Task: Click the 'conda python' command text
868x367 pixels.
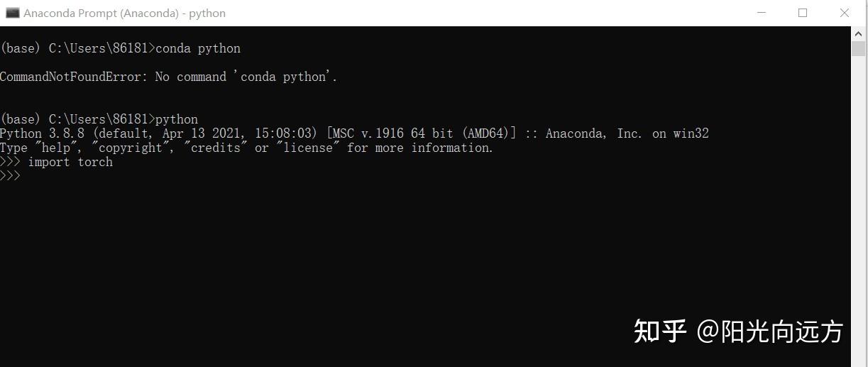Action: pos(198,48)
